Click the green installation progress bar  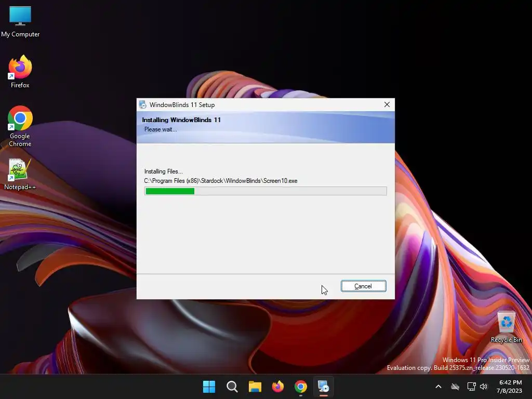[265, 191]
